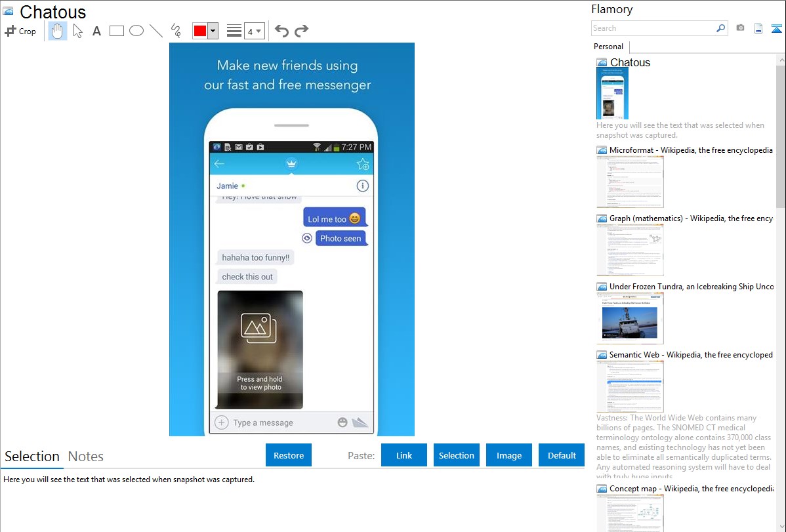Click the Graph (mathematics) - Wikipedia title
Viewport: 786px width, 532px height.
point(691,218)
